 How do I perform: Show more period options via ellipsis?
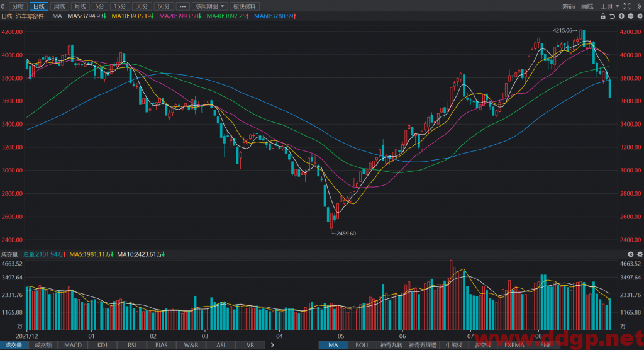(183, 6)
